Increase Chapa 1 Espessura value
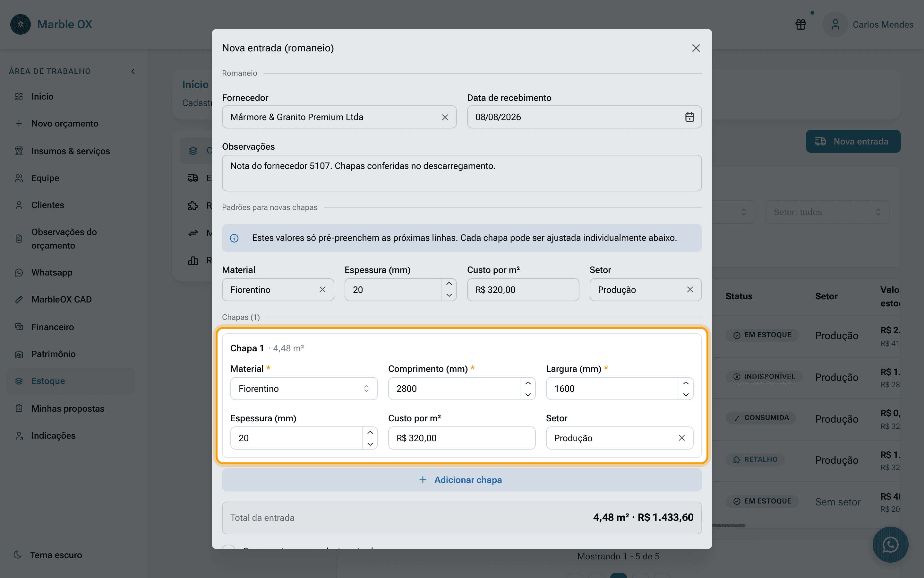This screenshot has height=578, width=924. [x=370, y=432]
